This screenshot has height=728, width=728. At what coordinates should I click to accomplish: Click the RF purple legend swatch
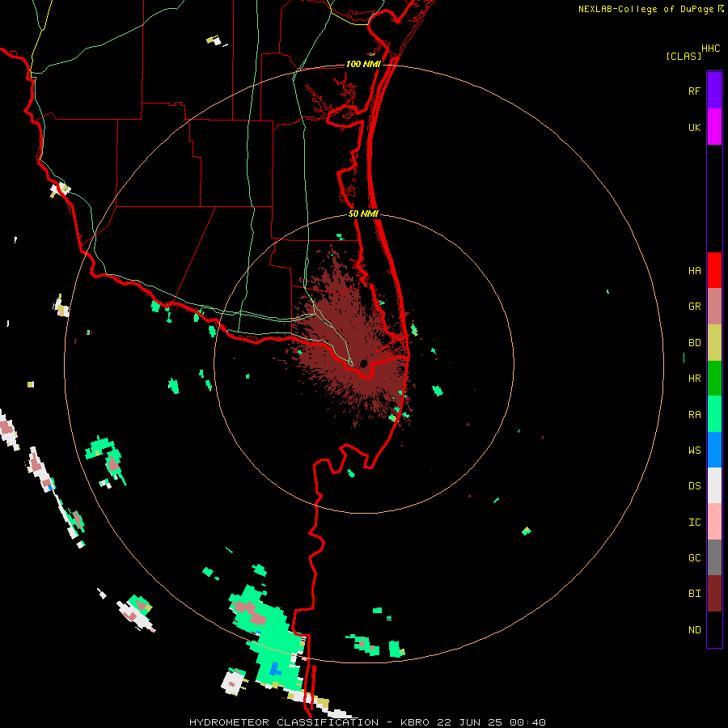714,91
